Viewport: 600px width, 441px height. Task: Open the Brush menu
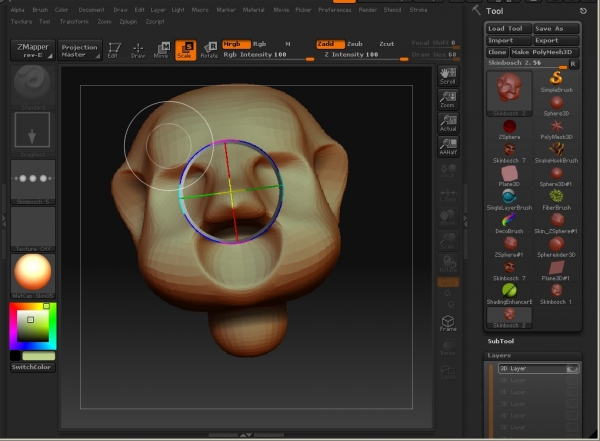click(40, 10)
